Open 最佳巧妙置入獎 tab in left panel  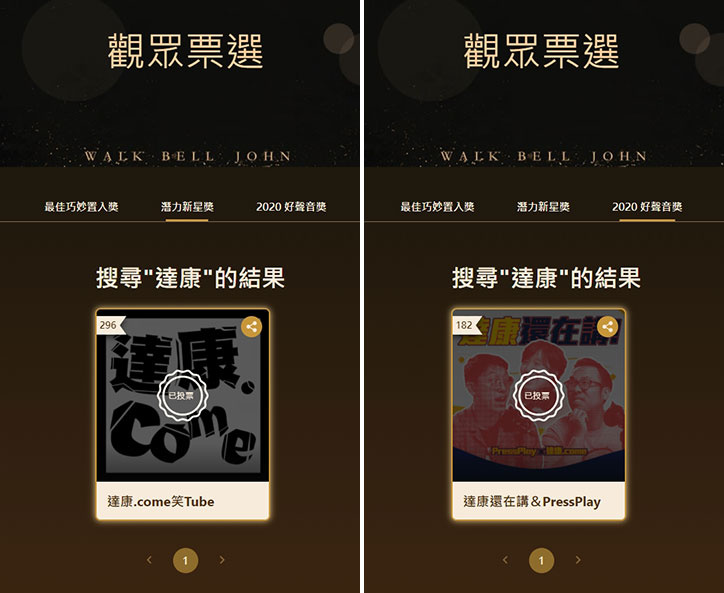pyautogui.click(x=81, y=207)
